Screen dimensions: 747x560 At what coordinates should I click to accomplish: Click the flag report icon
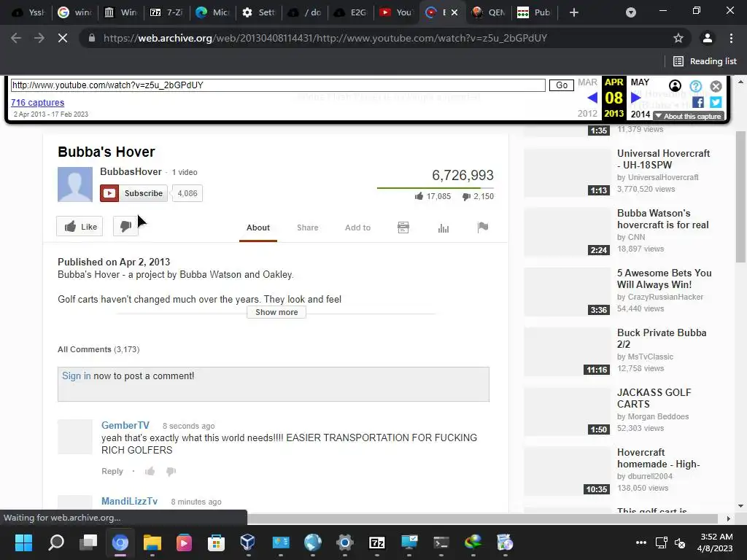(x=483, y=227)
